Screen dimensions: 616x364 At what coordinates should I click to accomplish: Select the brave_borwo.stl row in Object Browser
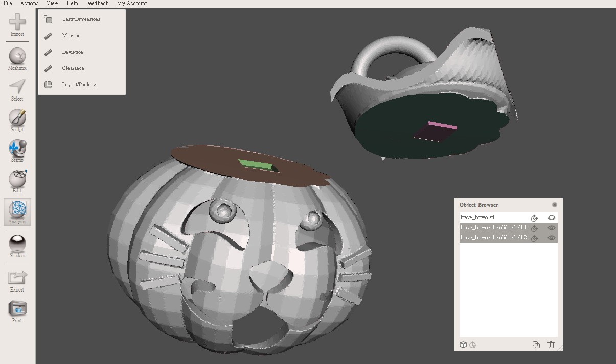(x=508, y=217)
